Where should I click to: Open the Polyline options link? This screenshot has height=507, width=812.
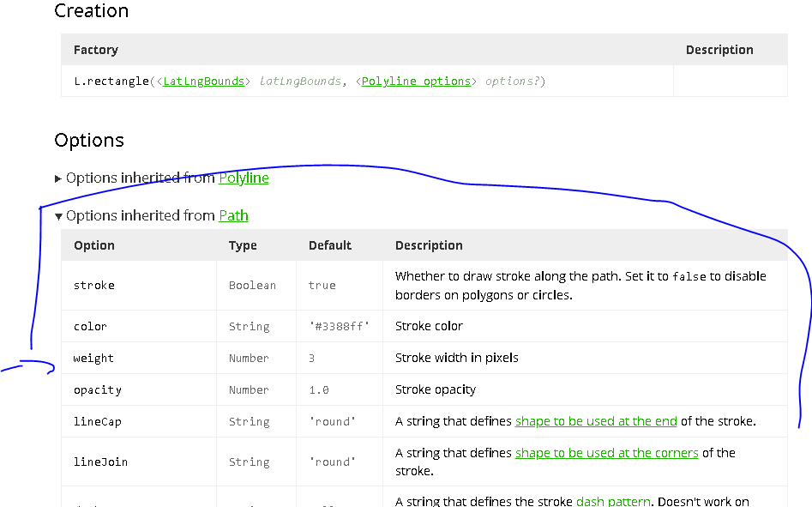[416, 81]
